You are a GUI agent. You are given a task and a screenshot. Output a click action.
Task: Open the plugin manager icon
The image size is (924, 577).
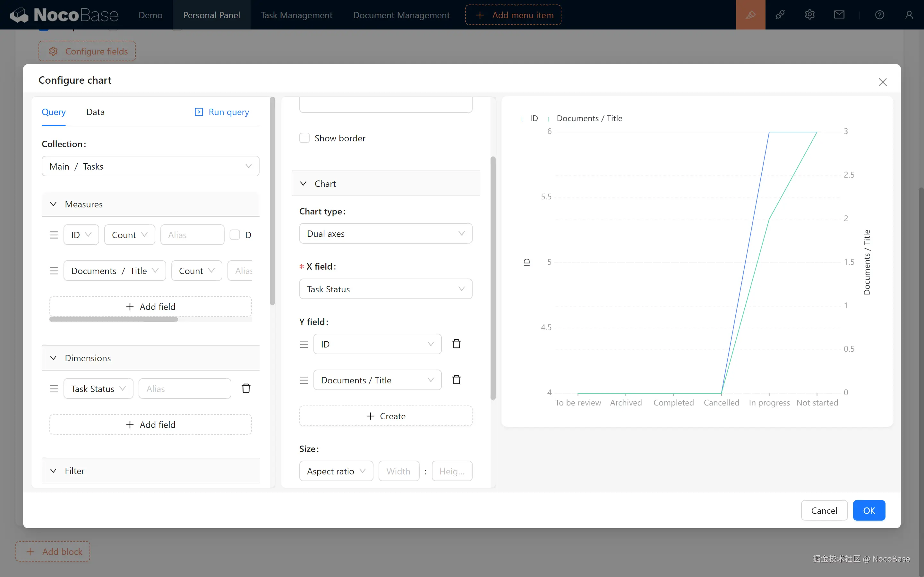(780, 15)
